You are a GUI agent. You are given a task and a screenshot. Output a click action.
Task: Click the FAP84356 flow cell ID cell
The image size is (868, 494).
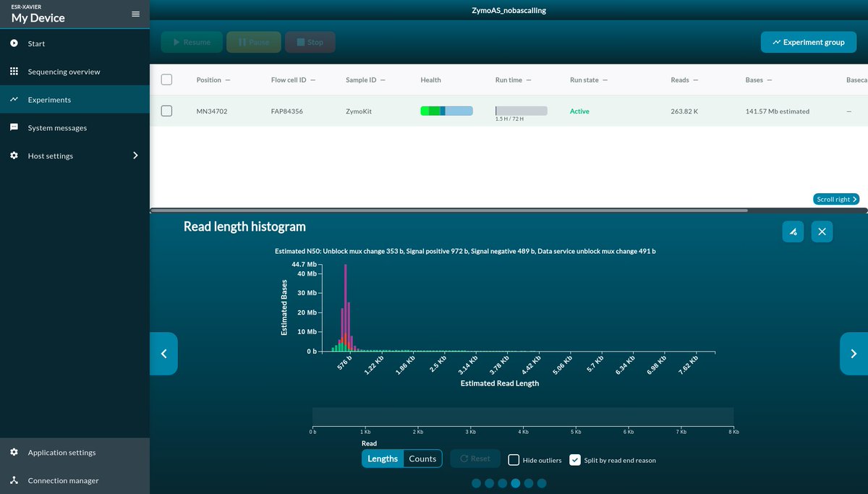287,111
